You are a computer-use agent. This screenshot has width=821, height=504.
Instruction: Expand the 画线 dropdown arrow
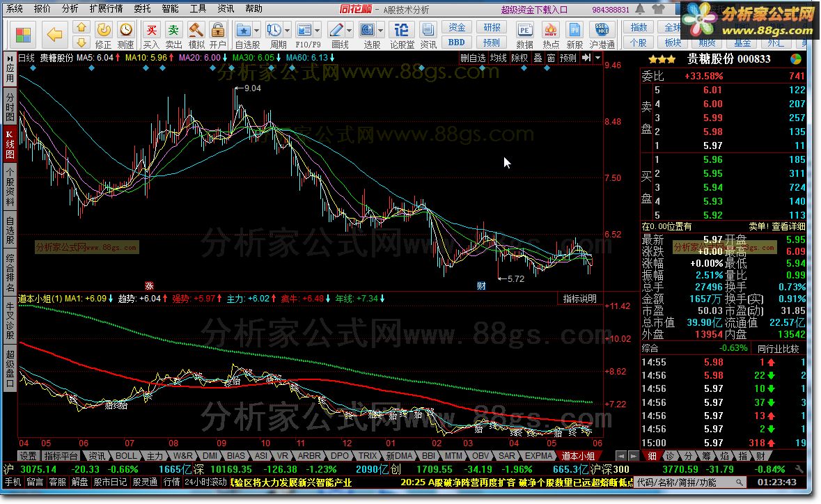coord(349,31)
